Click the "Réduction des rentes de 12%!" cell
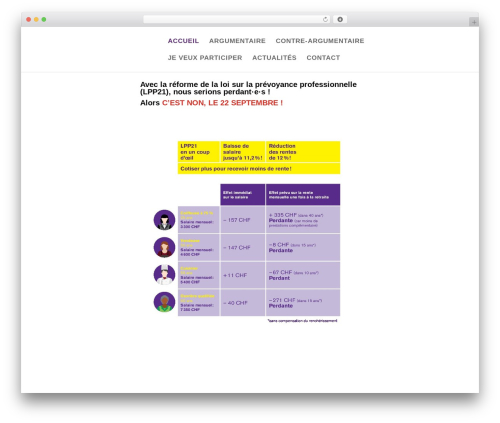This screenshot has height=423, width=500. click(303, 152)
